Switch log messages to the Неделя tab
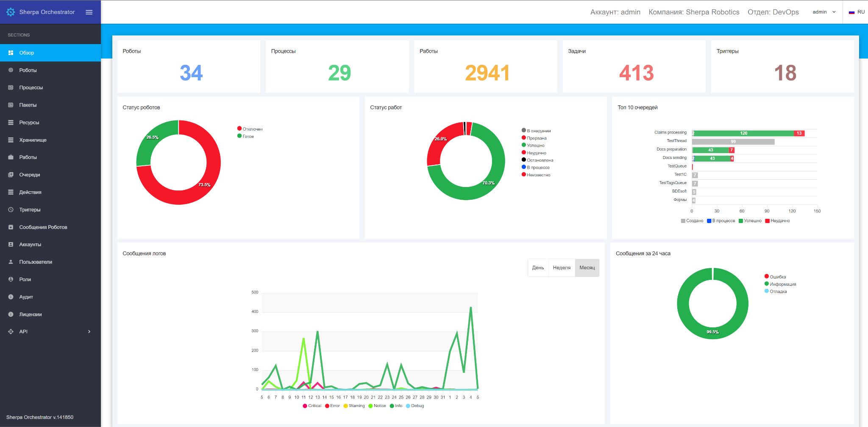Viewport: 868px width, 427px height. [562, 268]
